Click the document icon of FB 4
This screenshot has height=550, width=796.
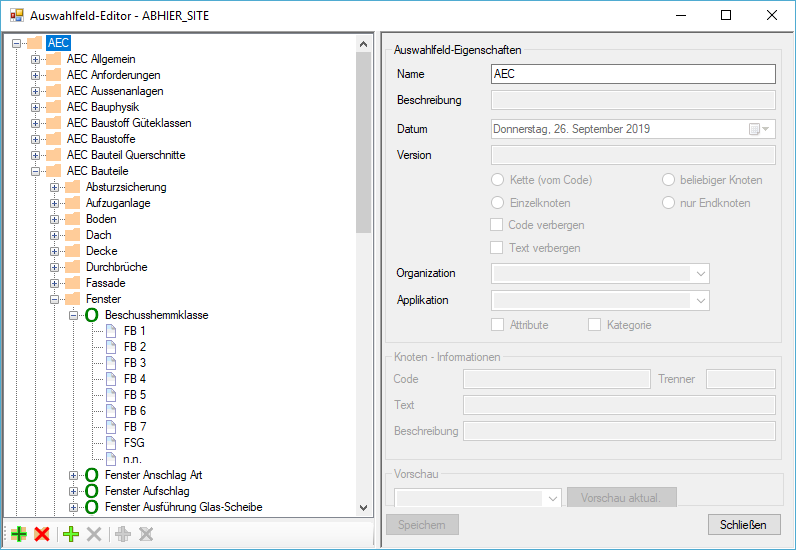111,379
